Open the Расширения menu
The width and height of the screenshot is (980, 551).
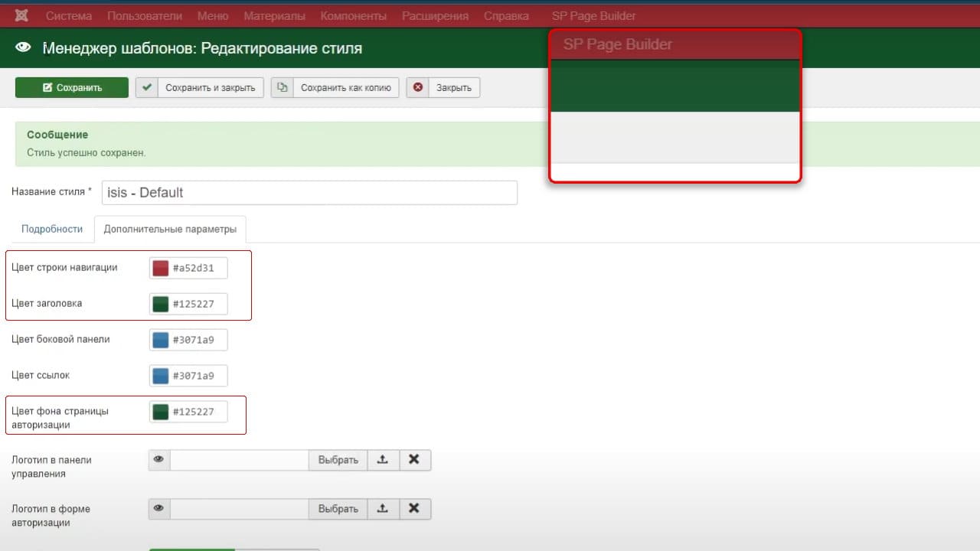coord(436,15)
